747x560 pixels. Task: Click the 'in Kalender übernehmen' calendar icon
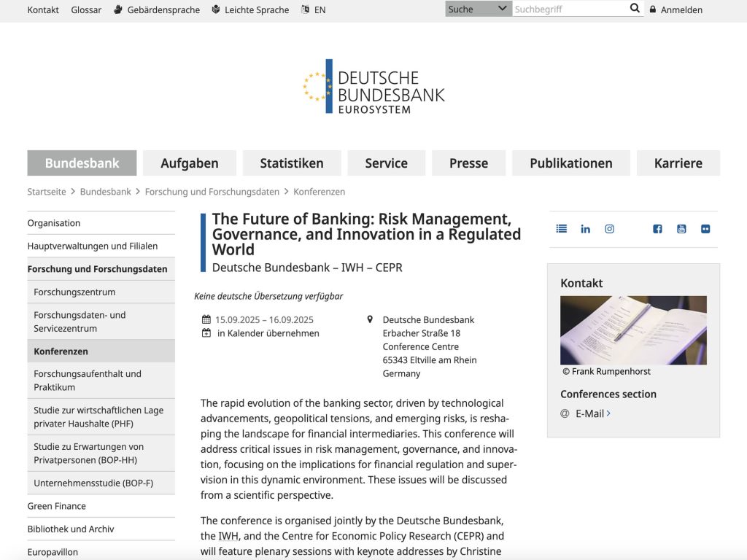[x=205, y=332]
